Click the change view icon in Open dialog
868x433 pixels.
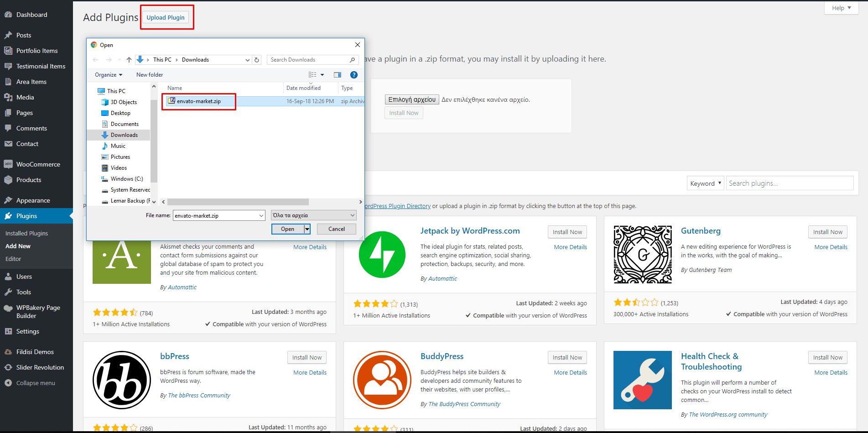coord(312,75)
